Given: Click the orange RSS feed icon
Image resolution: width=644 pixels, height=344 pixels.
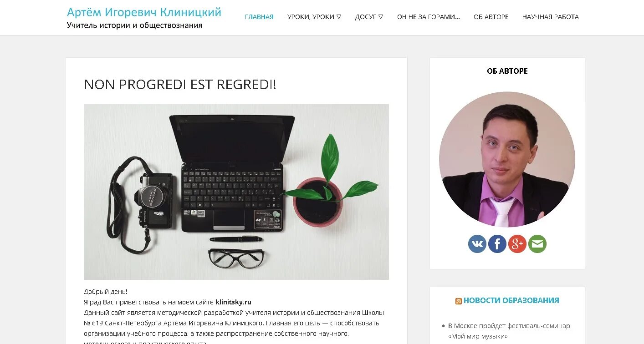Looking at the screenshot, I should tap(458, 301).
